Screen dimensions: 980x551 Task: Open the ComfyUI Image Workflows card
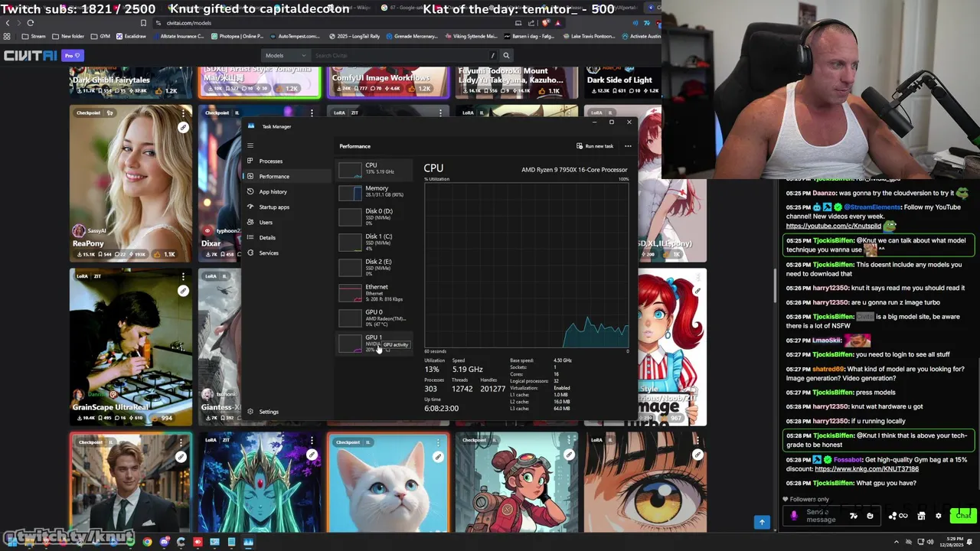(388, 82)
